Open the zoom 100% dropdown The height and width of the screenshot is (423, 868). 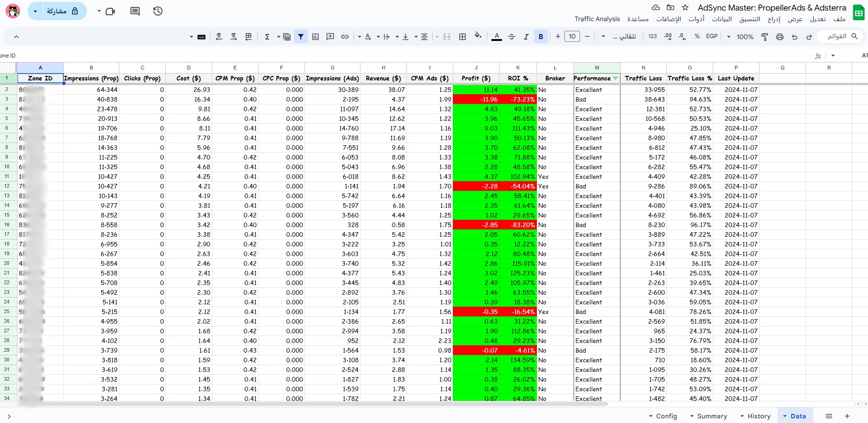click(x=740, y=37)
